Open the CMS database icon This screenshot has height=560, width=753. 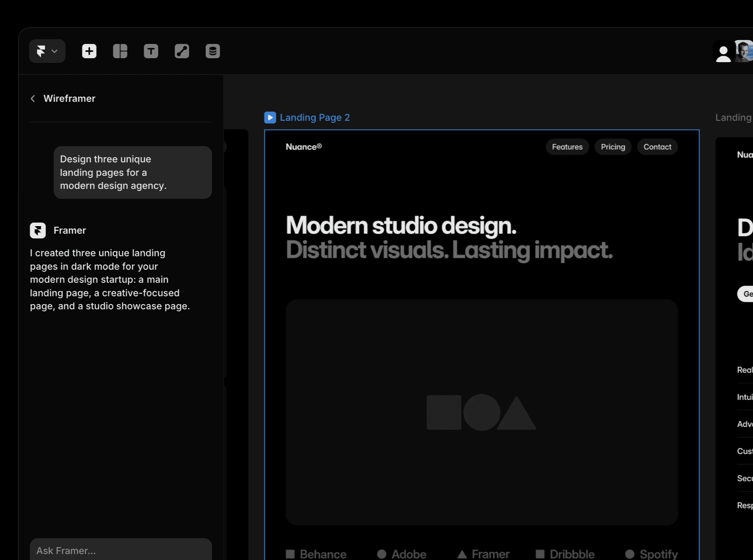coord(213,51)
